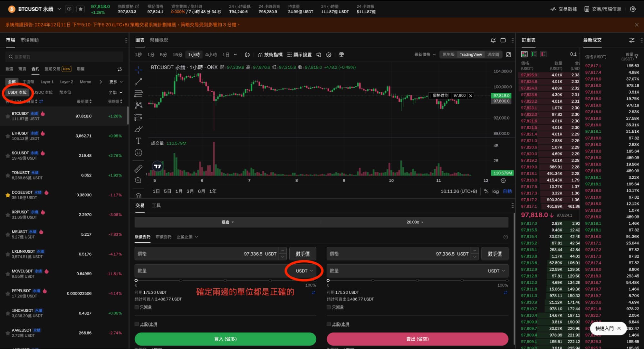Image resolution: width=644 pixels, height=349 pixels.
Task: Switch to the 幣種概況 tab
Action: [x=159, y=40]
